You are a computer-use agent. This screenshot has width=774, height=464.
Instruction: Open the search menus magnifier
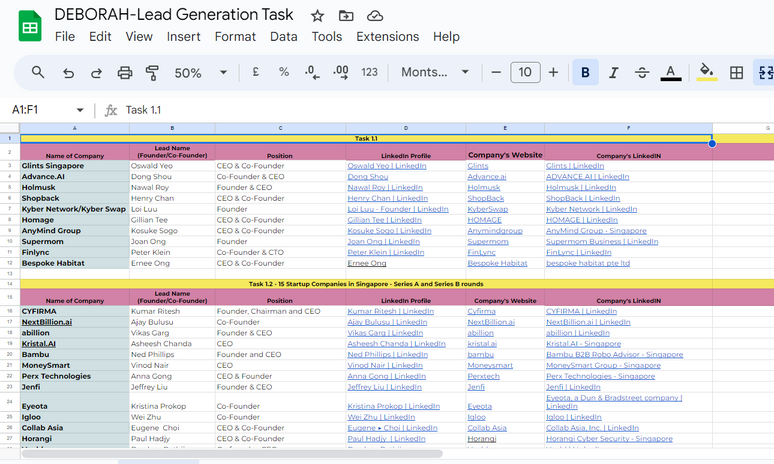tap(38, 73)
